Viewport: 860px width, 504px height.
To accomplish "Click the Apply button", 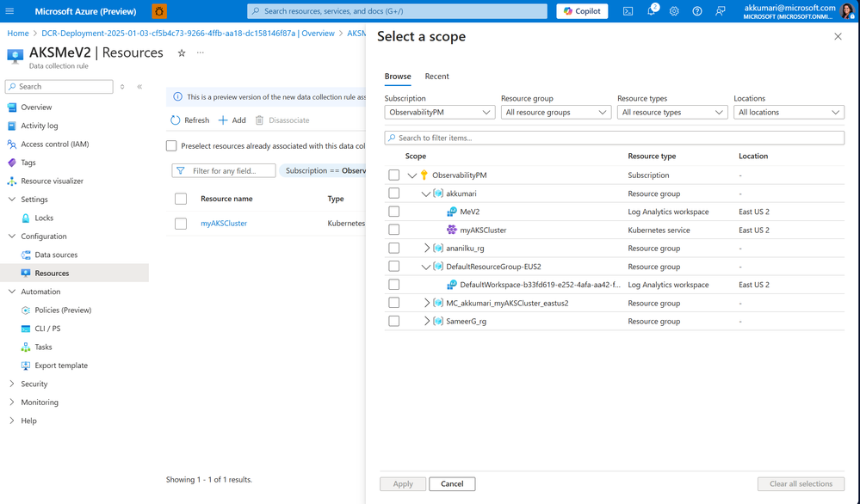I will (403, 483).
